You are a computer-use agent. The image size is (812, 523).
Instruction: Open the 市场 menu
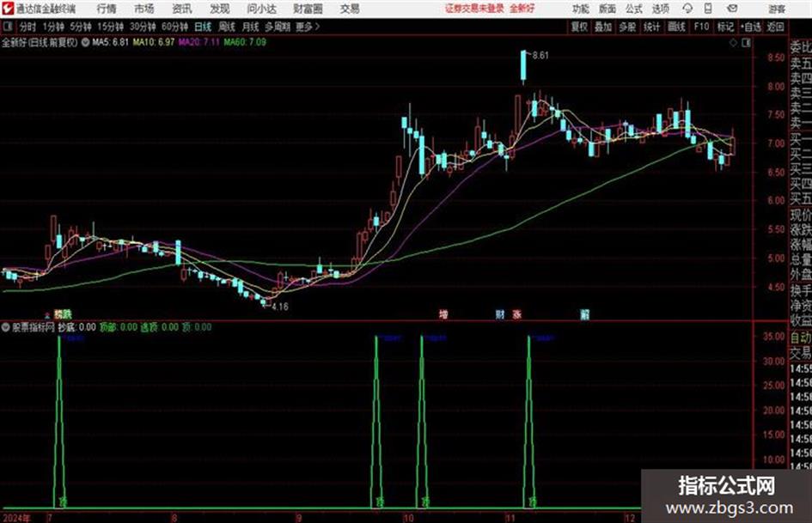coord(144,9)
